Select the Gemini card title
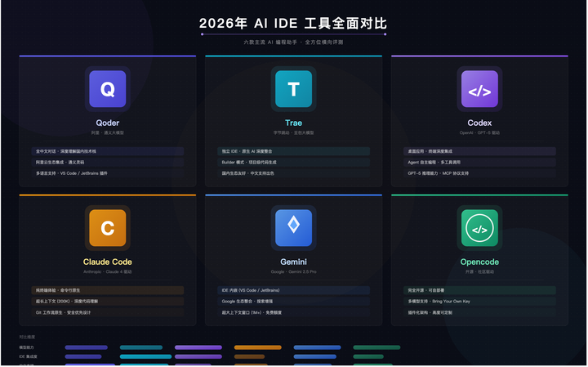The height and width of the screenshot is (367, 588). pos(294,262)
